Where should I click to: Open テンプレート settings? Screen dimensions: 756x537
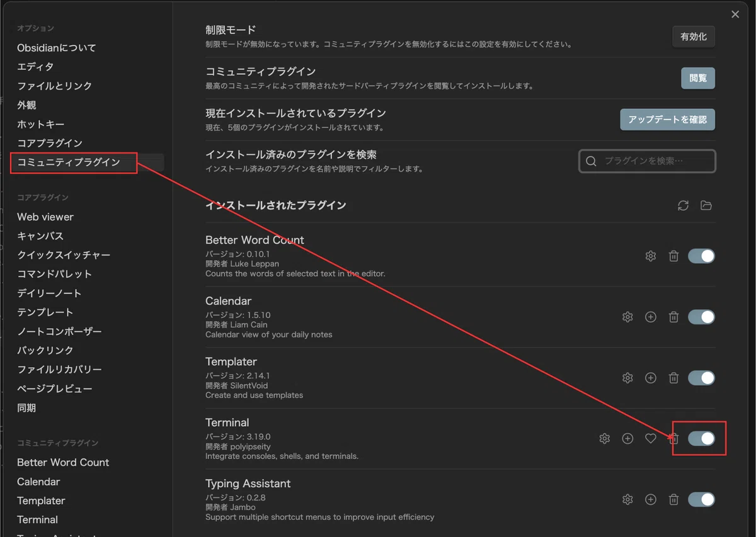coord(45,312)
